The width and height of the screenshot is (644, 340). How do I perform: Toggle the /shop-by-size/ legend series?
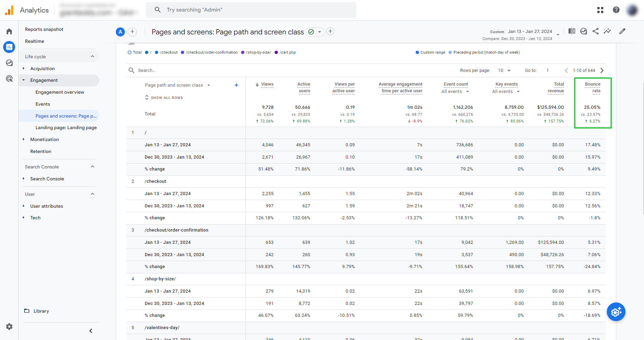[256, 52]
